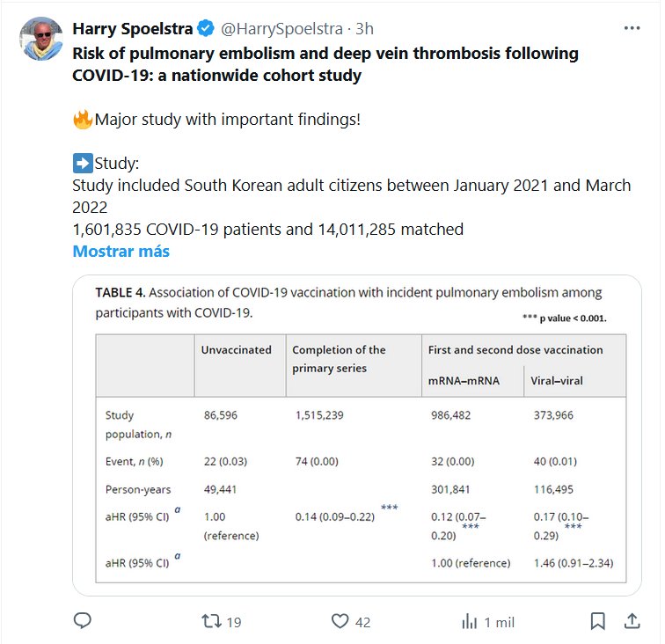Like the tweet with the heart icon
Screen dimensions: 665x644
[340, 621]
